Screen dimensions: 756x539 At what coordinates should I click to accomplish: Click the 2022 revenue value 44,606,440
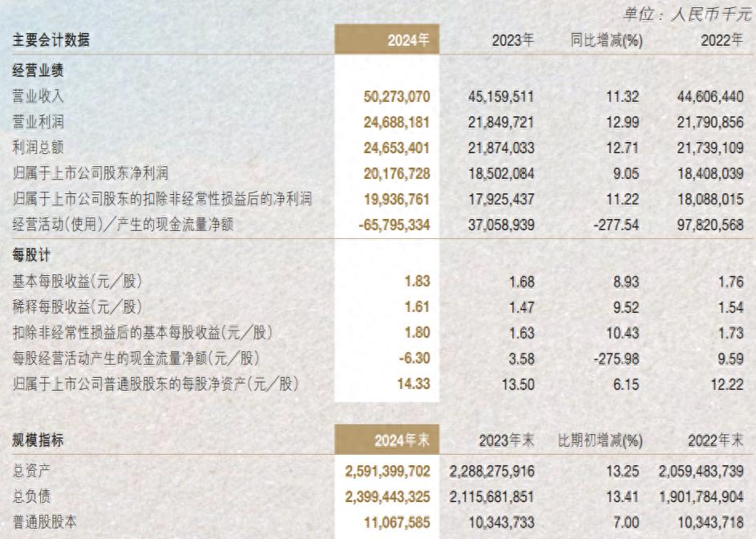(710, 96)
